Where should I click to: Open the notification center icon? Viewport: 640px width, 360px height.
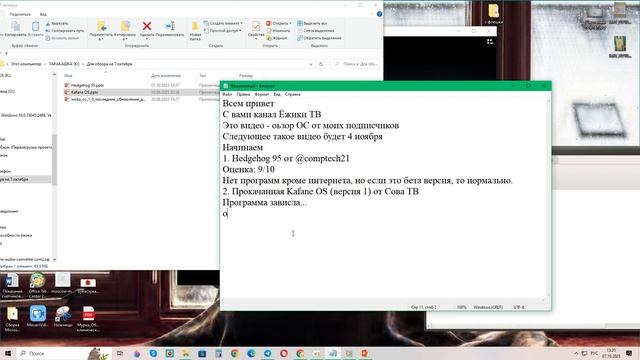[629, 353]
